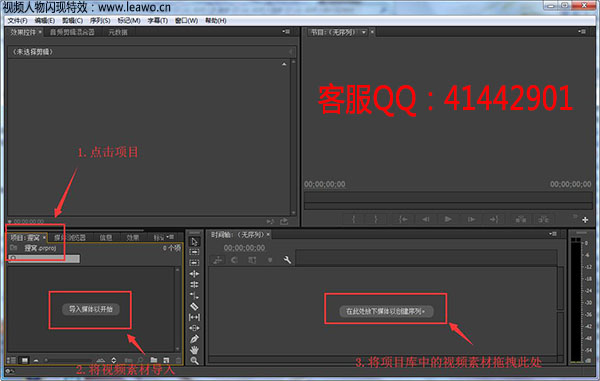Click Add Marker icon in timeline header
Viewport: 600px width, 381px height.
(x=270, y=260)
